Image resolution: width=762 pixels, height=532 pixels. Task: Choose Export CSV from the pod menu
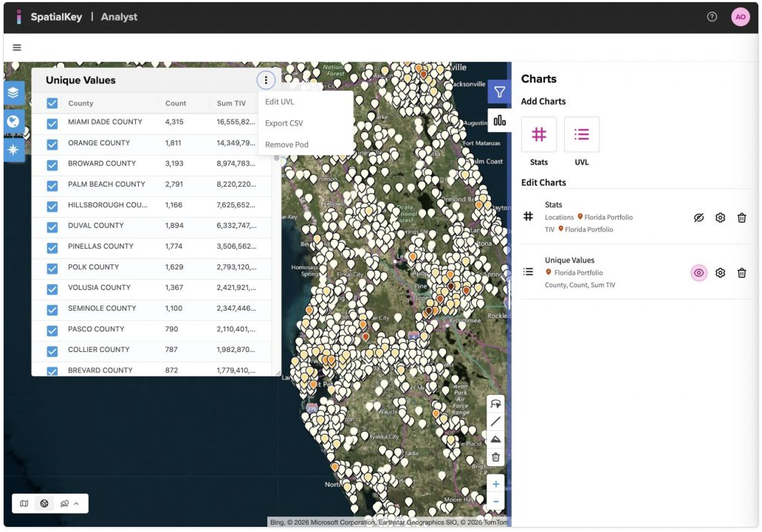click(284, 123)
